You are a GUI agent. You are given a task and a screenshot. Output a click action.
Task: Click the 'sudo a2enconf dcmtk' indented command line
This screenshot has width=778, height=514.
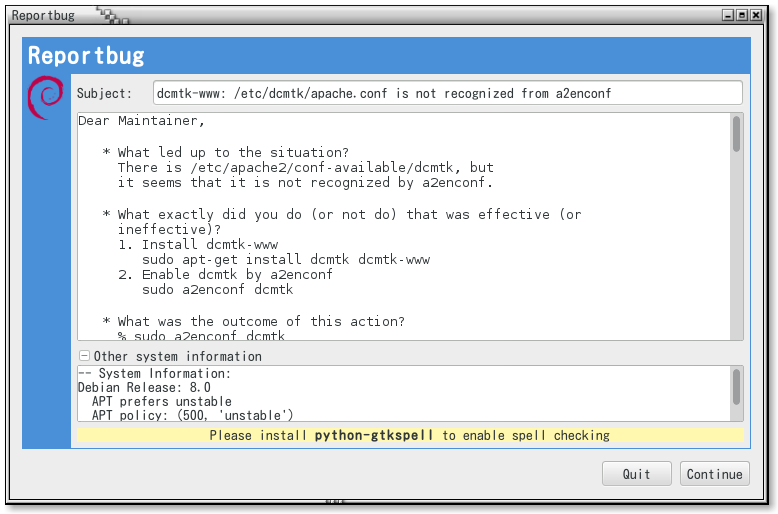[x=217, y=289]
